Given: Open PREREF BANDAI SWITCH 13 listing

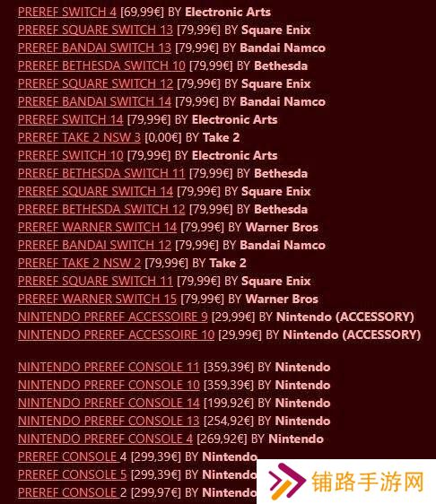Looking at the screenshot, I should click(x=94, y=48).
